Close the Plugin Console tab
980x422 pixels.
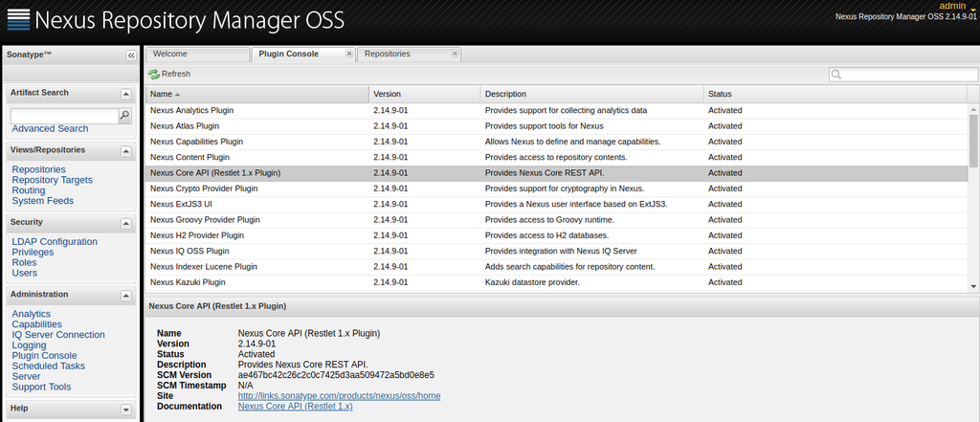(349, 54)
